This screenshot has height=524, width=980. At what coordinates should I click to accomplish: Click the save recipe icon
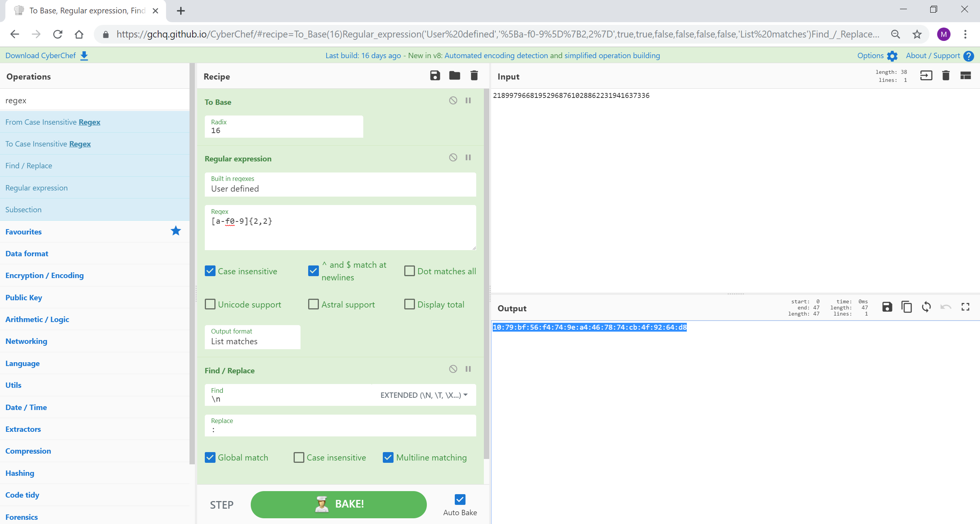[x=435, y=76]
